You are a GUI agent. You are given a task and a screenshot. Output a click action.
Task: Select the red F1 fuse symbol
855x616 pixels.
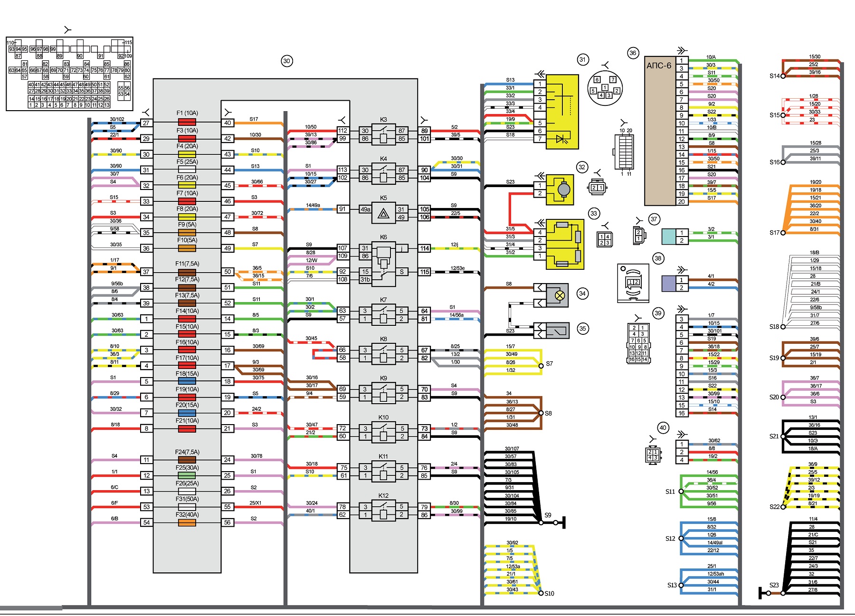pos(187,123)
